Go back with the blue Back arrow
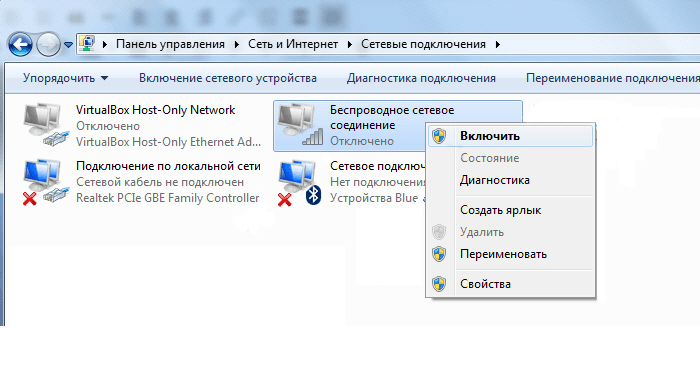Screen dimensions: 700x382 pyautogui.click(x=20, y=45)
